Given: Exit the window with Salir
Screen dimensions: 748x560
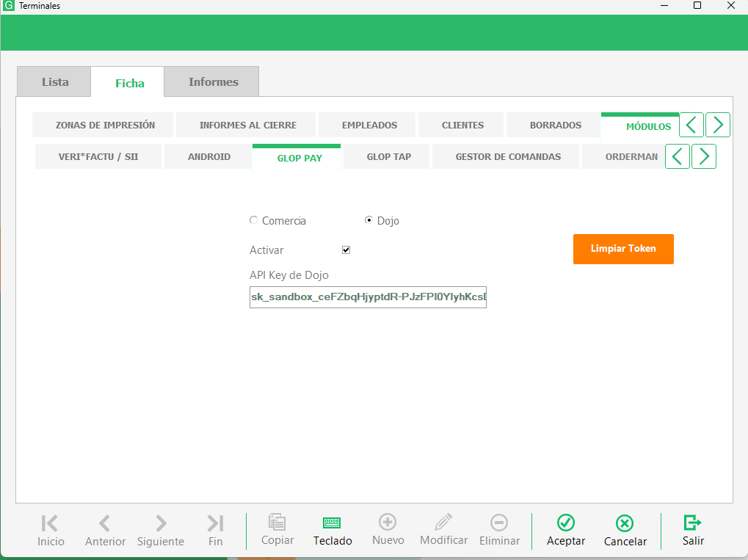Looking at the screenshot, I should (693, 531).
